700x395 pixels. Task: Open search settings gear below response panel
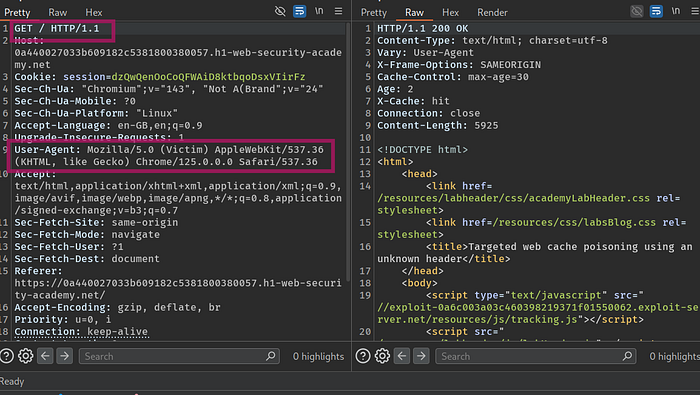pos(382,356)
